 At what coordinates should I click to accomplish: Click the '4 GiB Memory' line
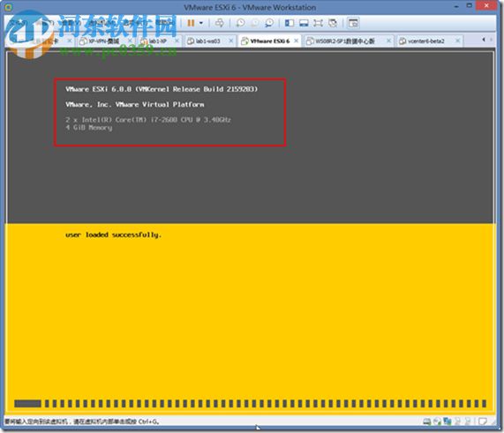click(x=89, y=128)
